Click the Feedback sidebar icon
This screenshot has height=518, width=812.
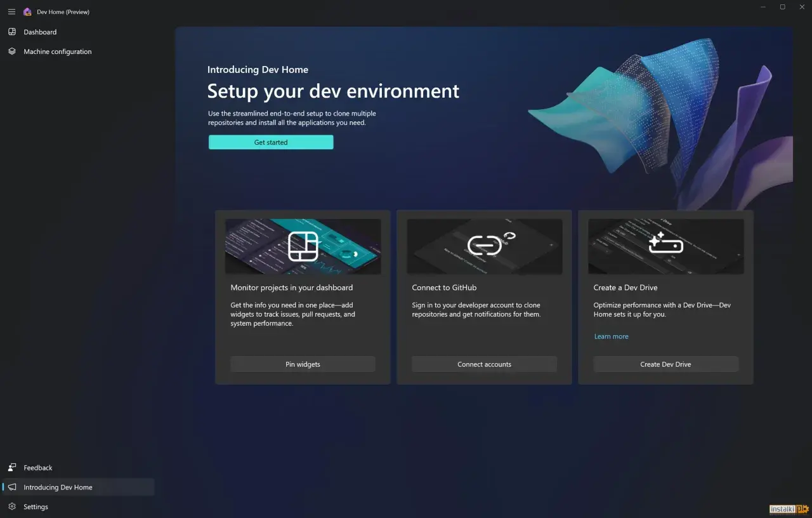point(12,467)
